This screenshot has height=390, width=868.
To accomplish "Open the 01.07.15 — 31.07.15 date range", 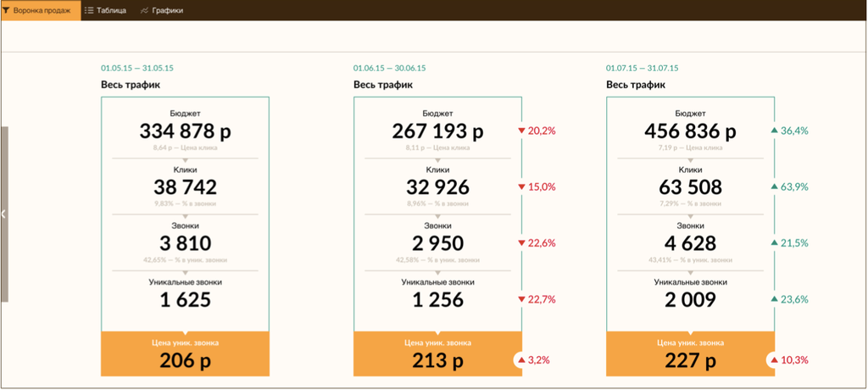I will click(642, 68).
